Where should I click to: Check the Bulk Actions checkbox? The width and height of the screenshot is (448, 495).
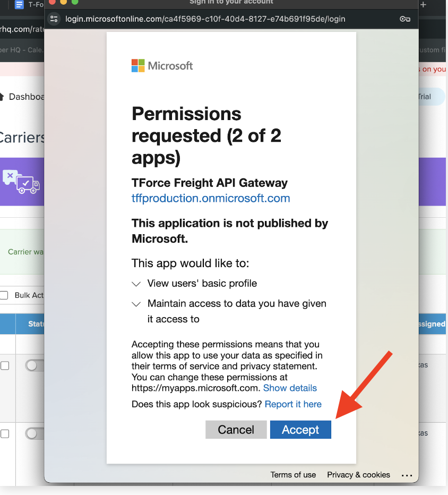click(4, 295)
